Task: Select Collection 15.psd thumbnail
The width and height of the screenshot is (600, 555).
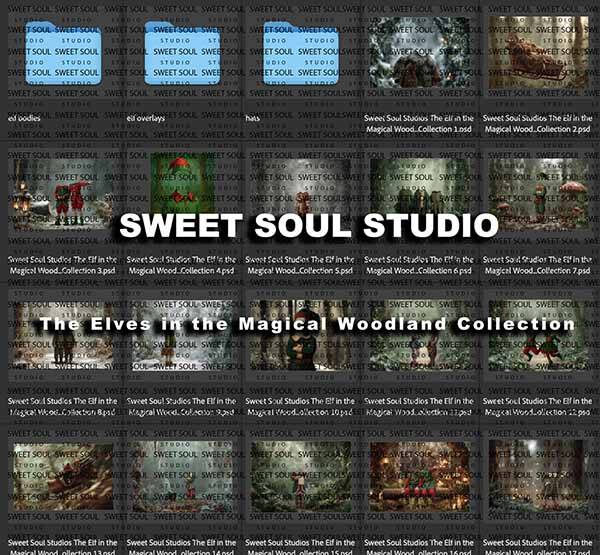Action: pos(301,477)
